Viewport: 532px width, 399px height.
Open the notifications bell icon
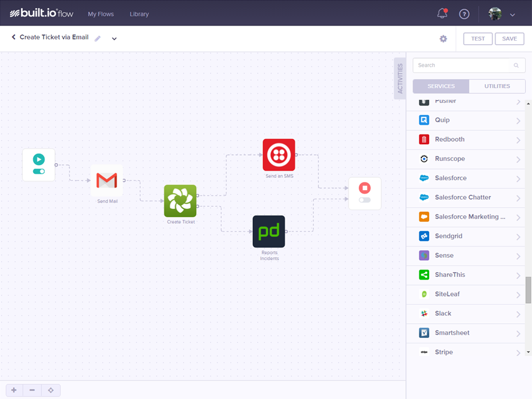coord(442,14)
